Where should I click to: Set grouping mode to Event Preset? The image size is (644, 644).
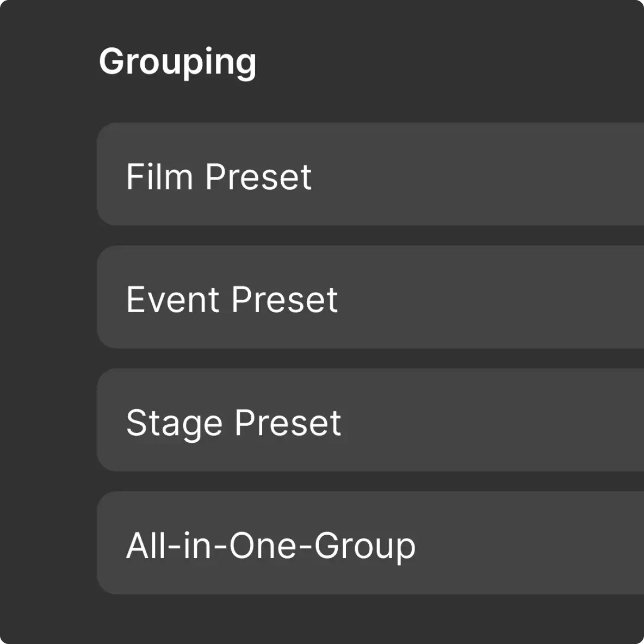pos(370,298)
